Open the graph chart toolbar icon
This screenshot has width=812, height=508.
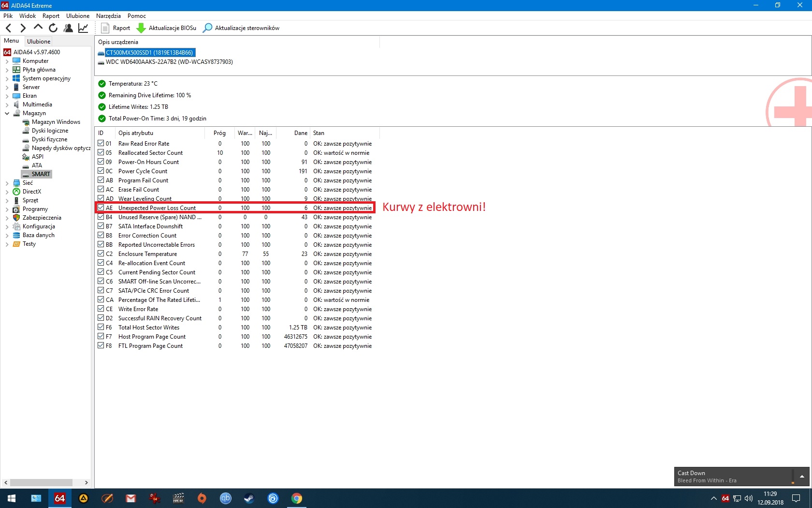pyautogui.click(x=83, y=28)
